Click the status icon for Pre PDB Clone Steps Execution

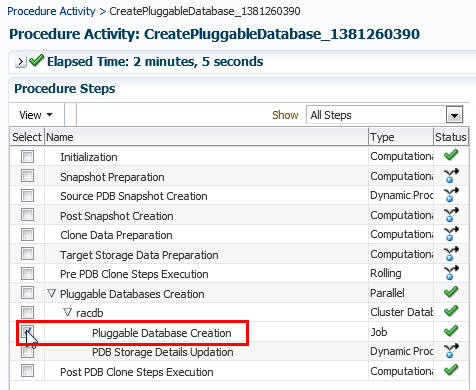click(451, 273)
